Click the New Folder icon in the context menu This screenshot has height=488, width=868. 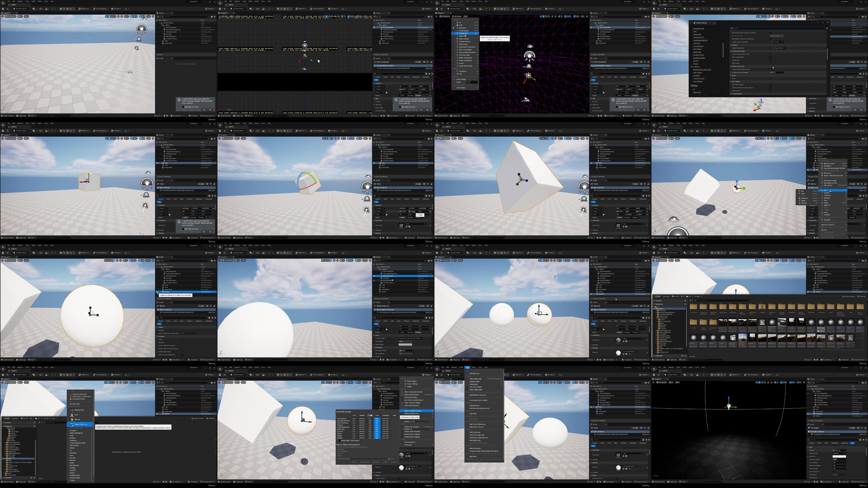click(x=71, y=404)
